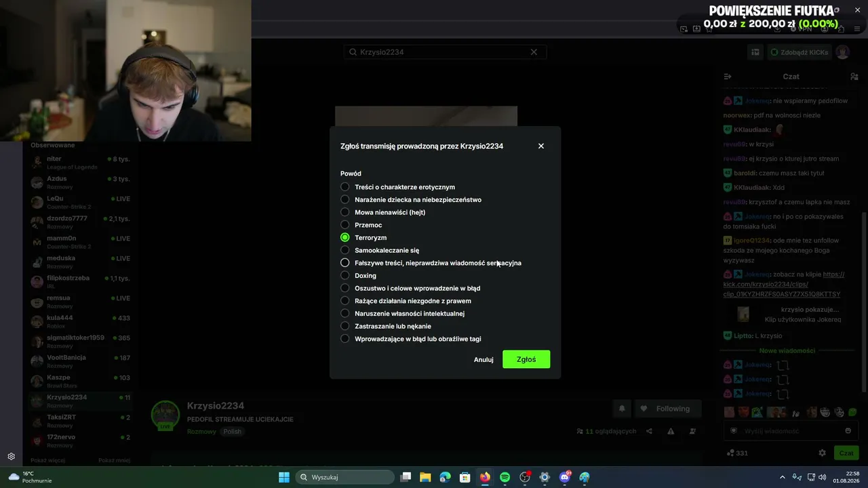
Task: Open chat settings gear icon
Action: pyautogui.click(x=822, y=453)
